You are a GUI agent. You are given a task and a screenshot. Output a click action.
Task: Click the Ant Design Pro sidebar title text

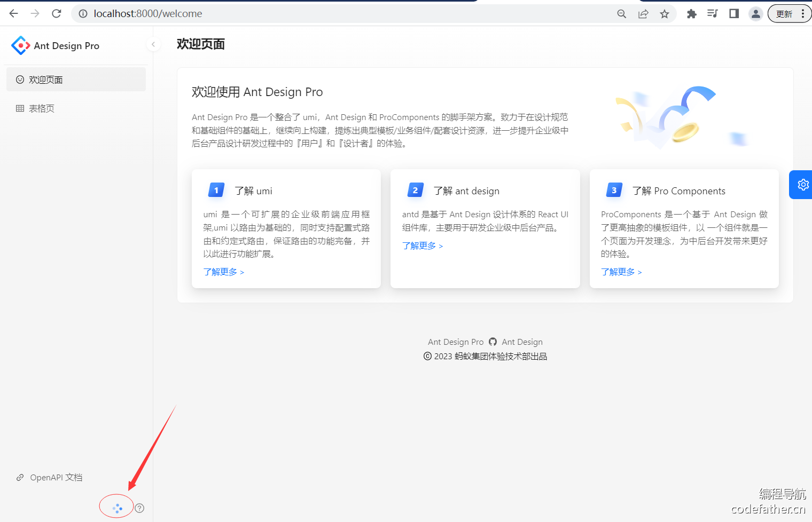(67, 46)
